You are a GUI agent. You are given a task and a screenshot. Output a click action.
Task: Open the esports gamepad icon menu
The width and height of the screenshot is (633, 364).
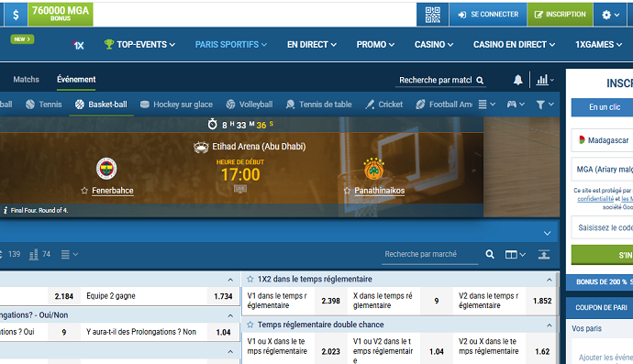[x=516, y=105]
